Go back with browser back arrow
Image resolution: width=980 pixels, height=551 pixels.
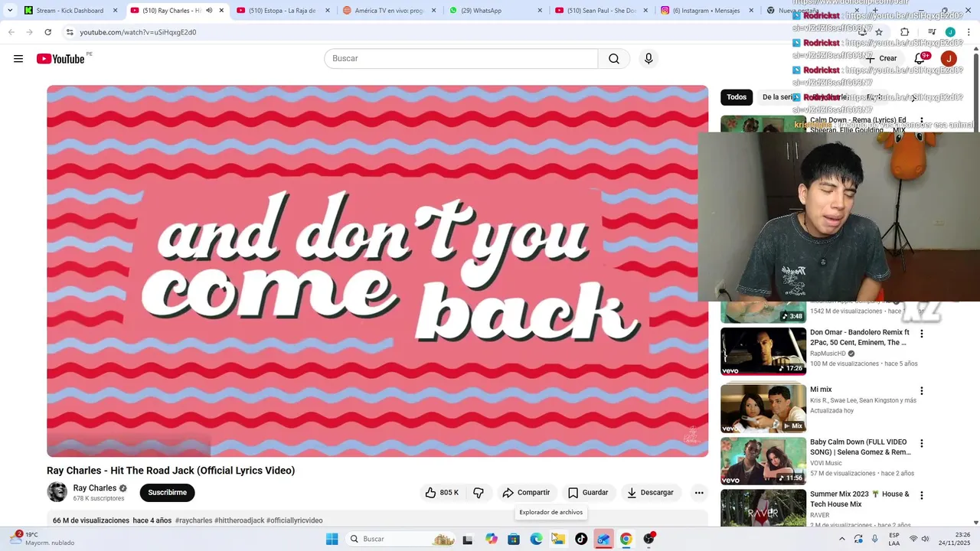pos(11,32)
